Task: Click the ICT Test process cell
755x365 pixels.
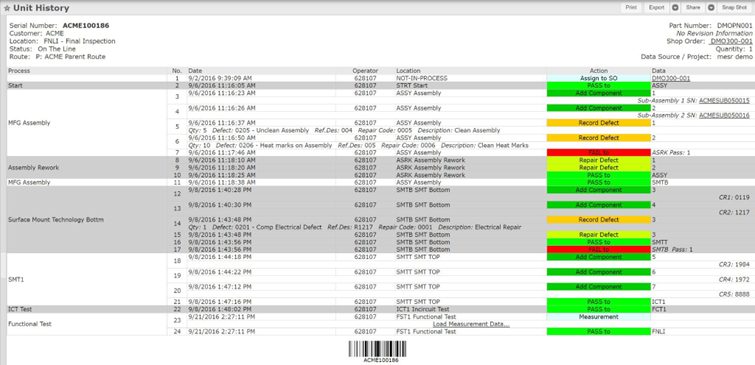Action: tap(87, 309)
